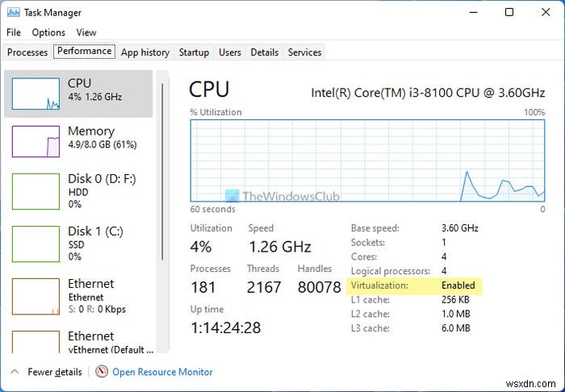Minimize the Task Manager window

474,13
